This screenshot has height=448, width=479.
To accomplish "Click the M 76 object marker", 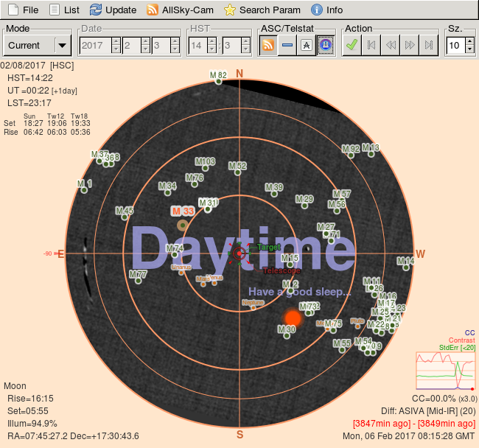I will pyautogui.click(x=195, y=184).
